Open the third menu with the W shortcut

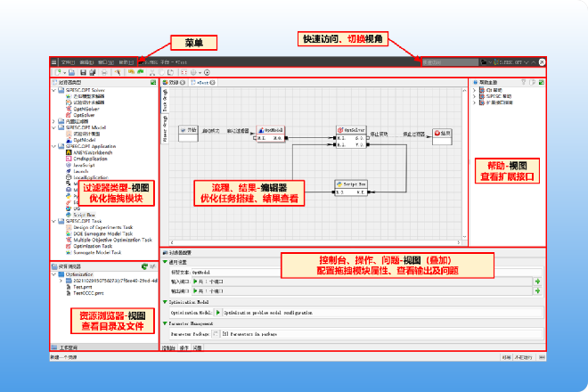pos(106,62)
